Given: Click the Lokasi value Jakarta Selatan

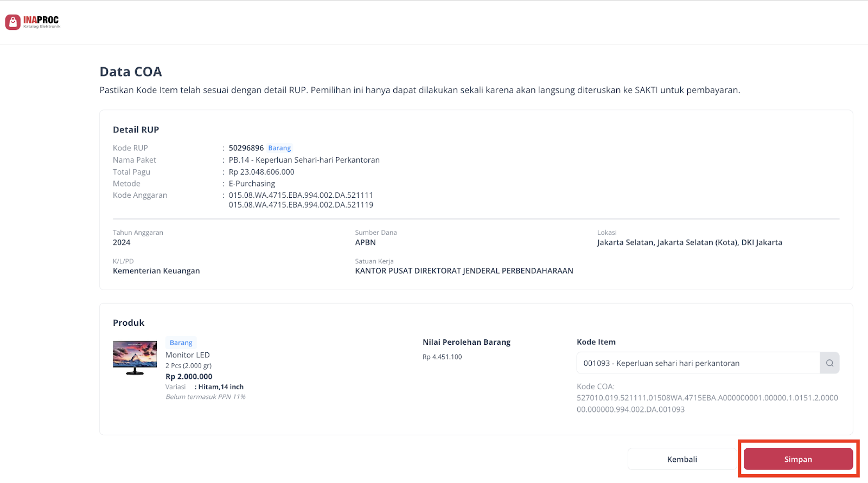Looking at the screenshot, I should coord(689,242).
